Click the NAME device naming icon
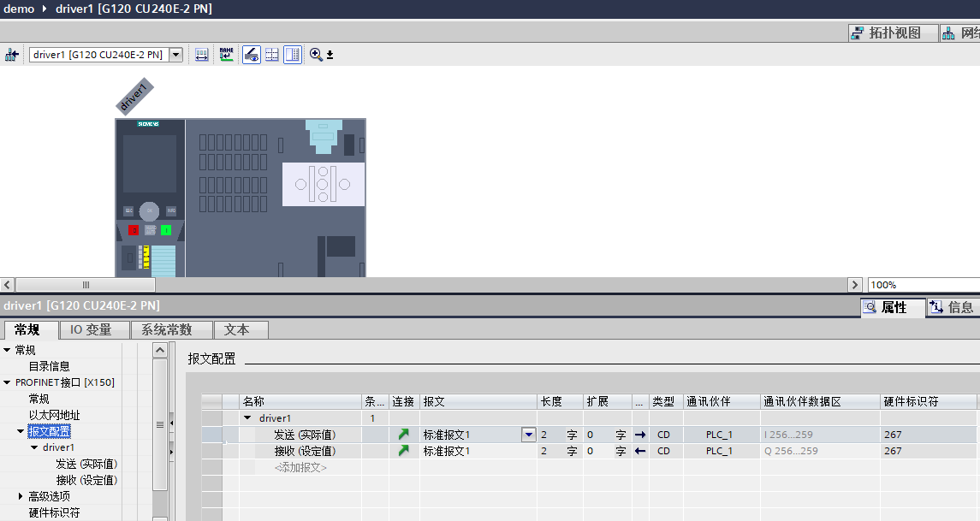The height and width of the screenshot is (521, 980). pyautogui.click(x=226, y=55)
